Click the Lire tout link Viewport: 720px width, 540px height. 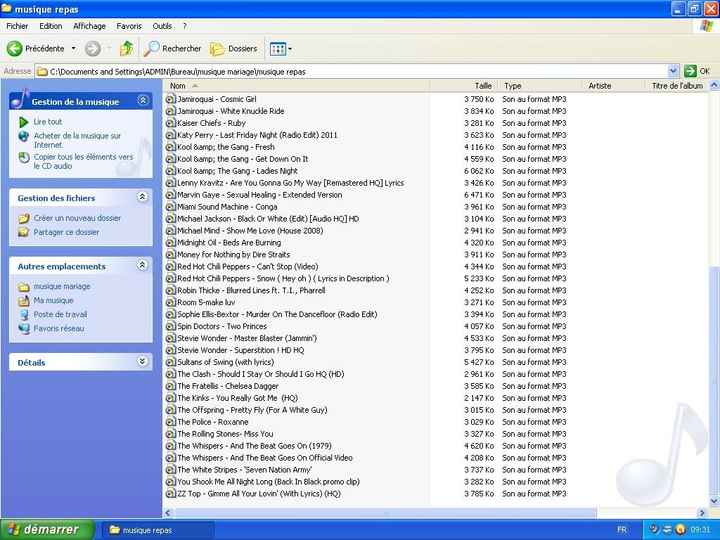48,122
